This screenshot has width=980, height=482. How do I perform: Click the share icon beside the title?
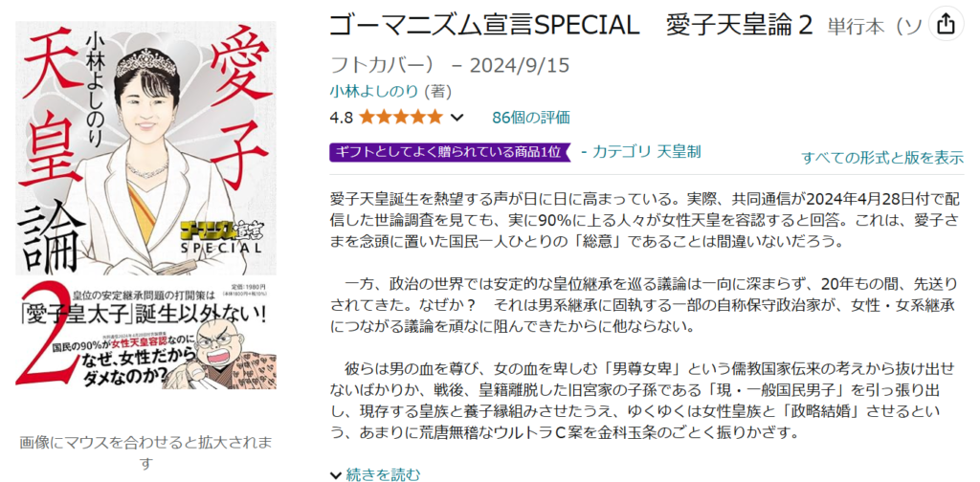pyautogui.click(x=946, y=25)
